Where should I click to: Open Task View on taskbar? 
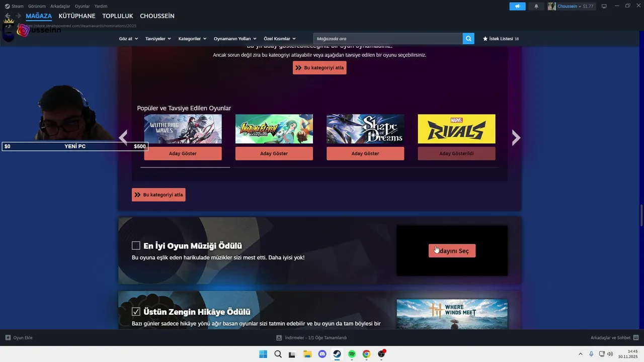pyautogui.click(x=292, y=354)
